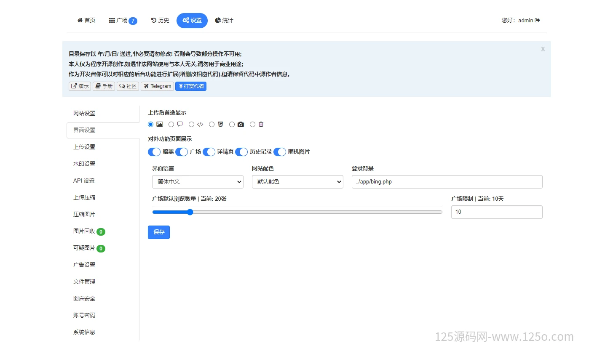This screenshot has width=597, height=364.
Task: Open the 历史 history tab
Action: [x=160, y=21]
